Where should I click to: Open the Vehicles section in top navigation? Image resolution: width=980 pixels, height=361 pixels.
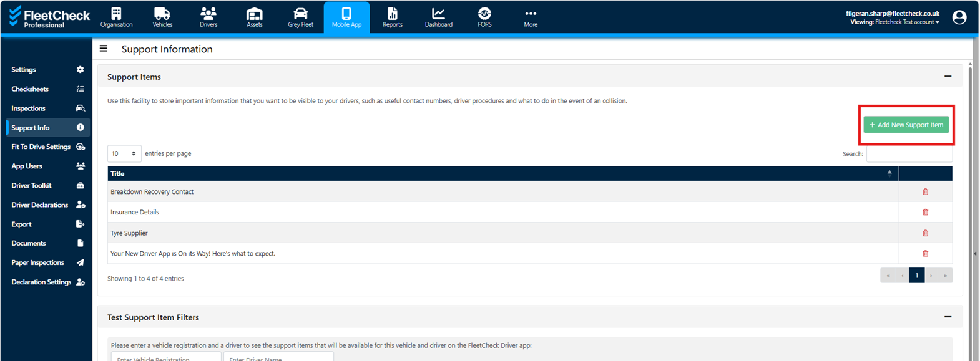pyautogui.click(x=162, y=17)
